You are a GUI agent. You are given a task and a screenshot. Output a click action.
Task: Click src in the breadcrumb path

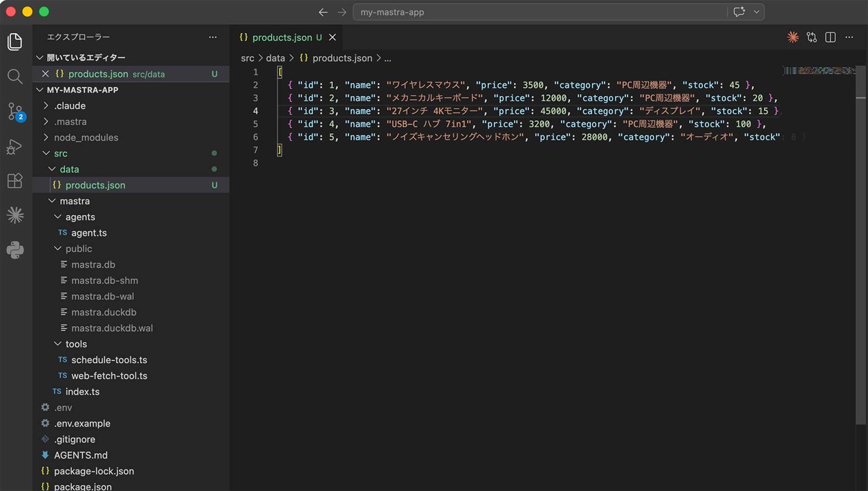pyautogui.click(x=247, y=58)
